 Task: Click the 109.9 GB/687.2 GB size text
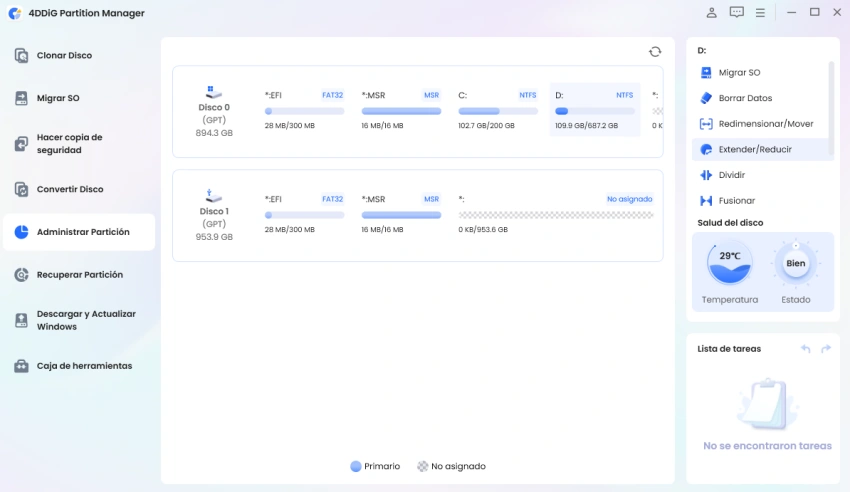point(586,126)
